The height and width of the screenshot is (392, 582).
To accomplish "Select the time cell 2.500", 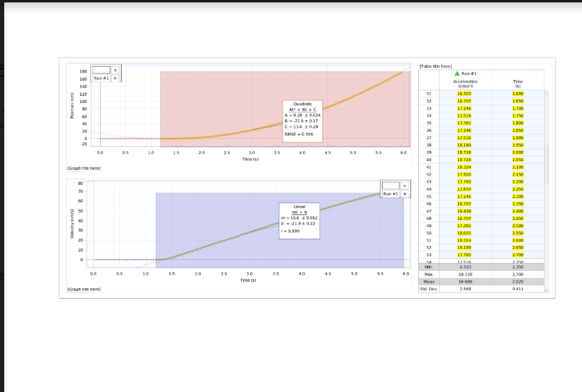I will pyautogui.click(x=518, y=226).
